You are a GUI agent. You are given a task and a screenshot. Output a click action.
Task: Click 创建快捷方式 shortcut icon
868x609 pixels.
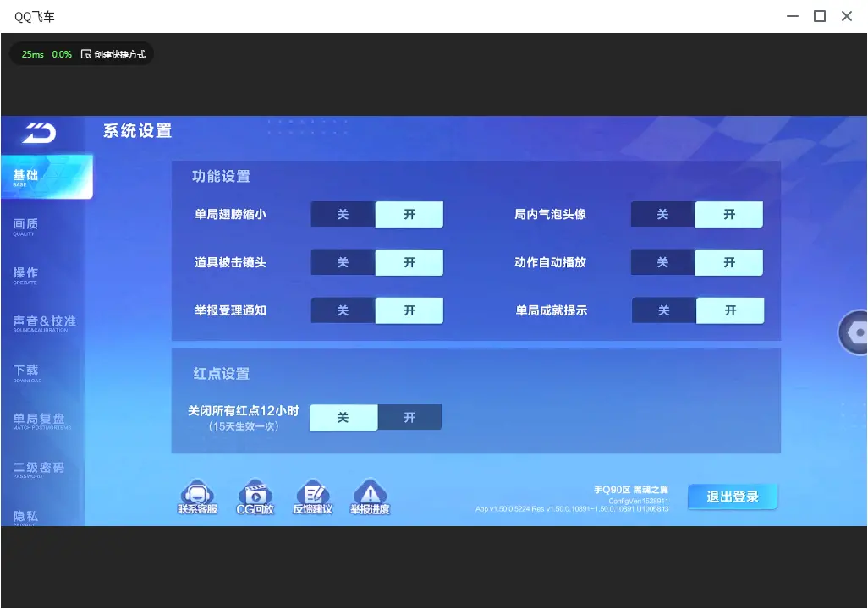tap(85, 54)
